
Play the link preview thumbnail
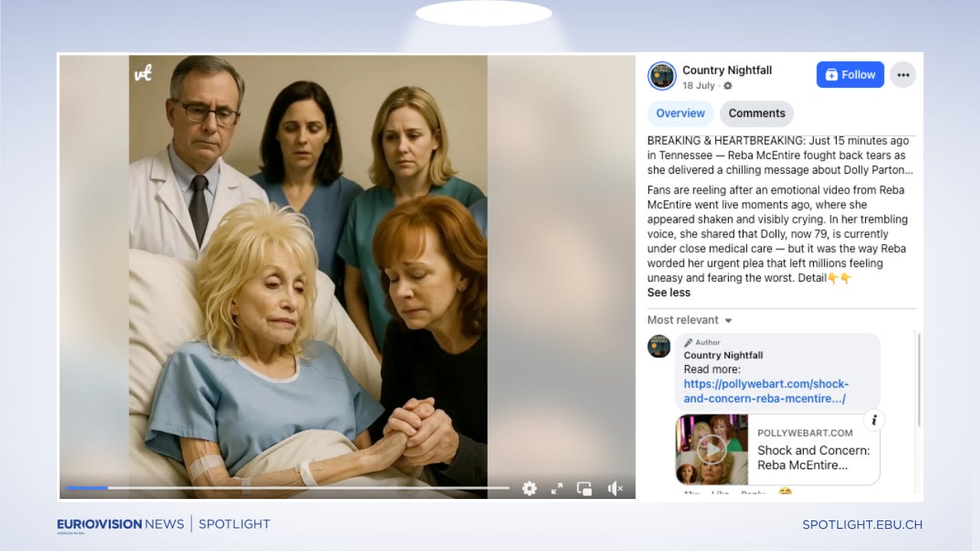coord(711,449)
